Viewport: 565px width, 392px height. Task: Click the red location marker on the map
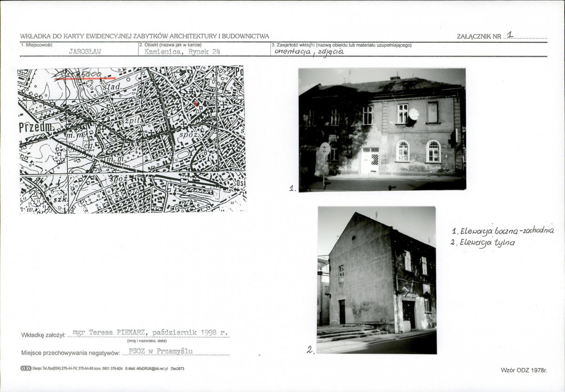pyautogui.click(x=196, y=103)
